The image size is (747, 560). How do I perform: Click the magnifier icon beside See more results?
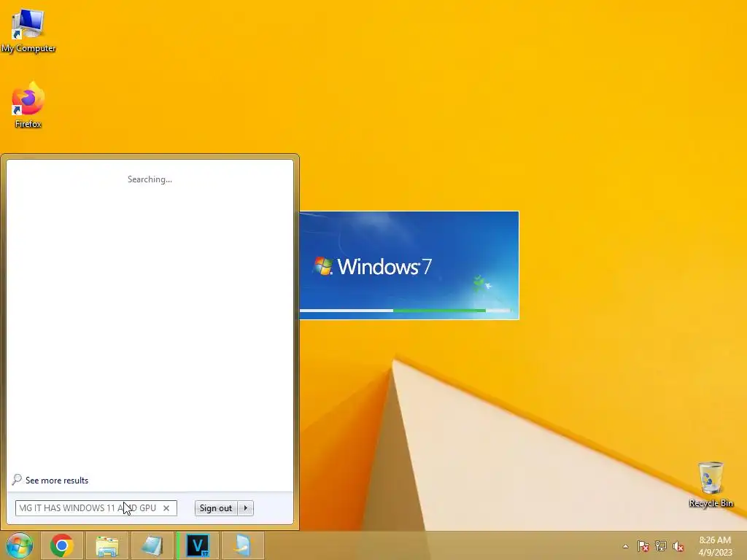18,479
